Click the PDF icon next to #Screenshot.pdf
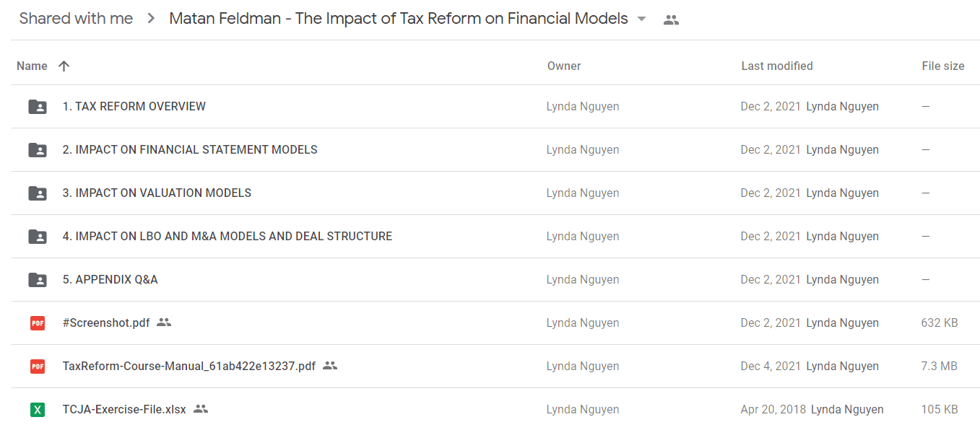Image resolution: width=980 pixels, height=430 pixels. pos(38,323)
